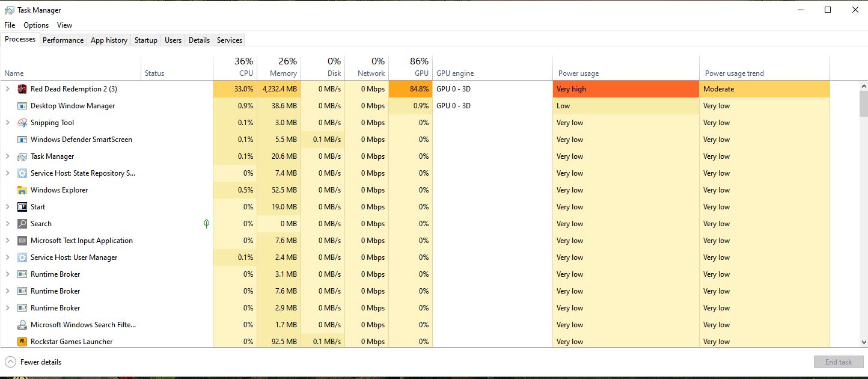This screenshot has height=379, width=868.
Task: Sort processes by Disk column
Action: (323, 67)
